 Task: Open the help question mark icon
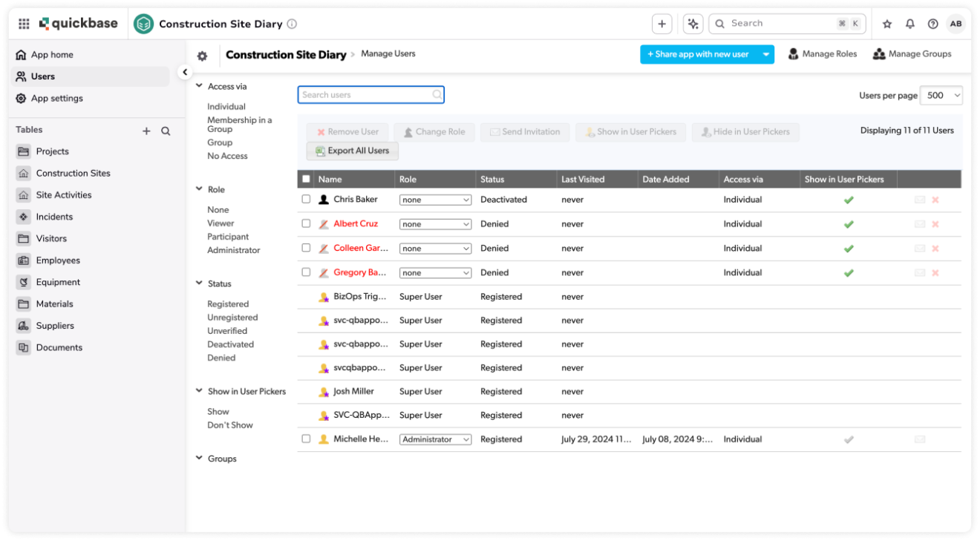point(932,23)
